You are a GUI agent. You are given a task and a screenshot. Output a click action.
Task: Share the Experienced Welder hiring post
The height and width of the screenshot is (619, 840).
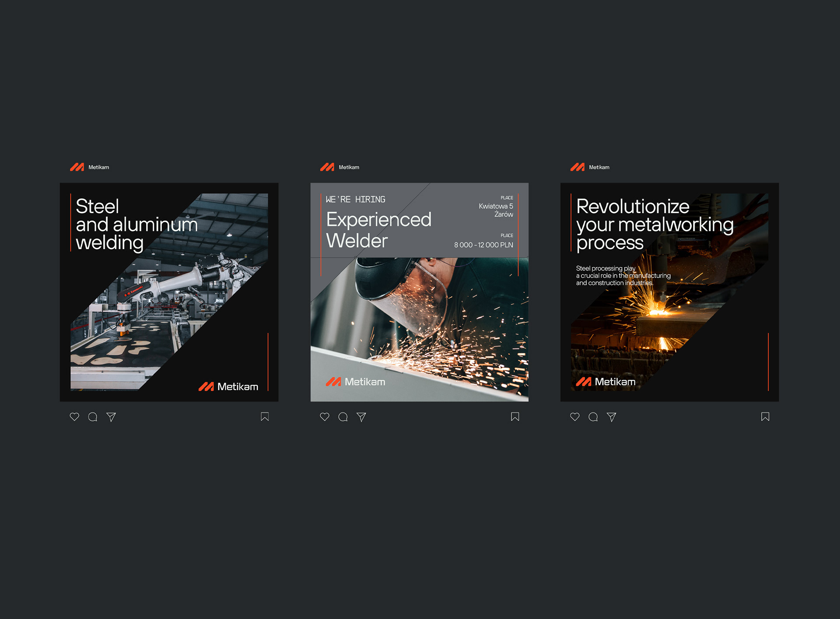tap(361, 417)
